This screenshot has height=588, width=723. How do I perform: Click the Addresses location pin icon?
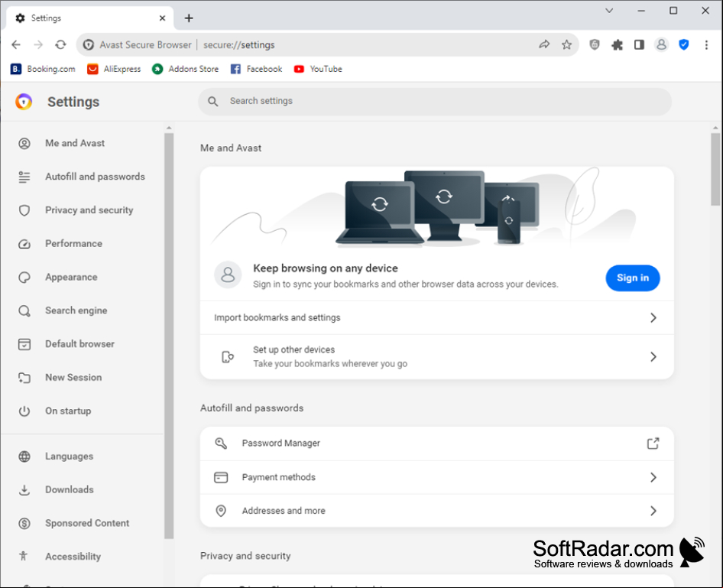[x=221, y=511]
